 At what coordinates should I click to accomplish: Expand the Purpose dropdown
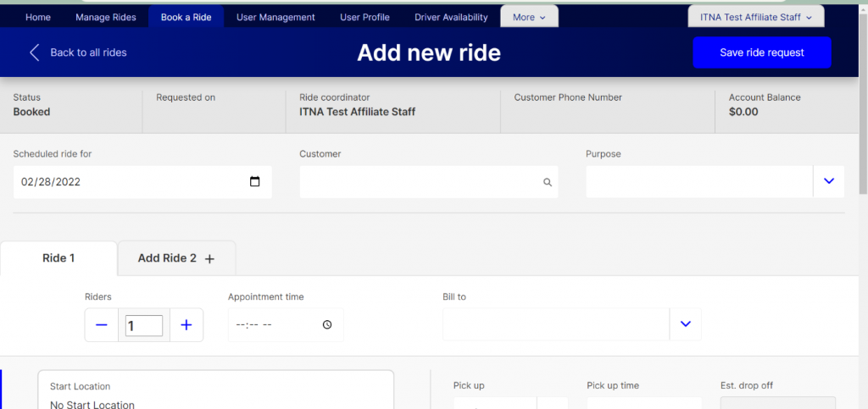point(828,181)
